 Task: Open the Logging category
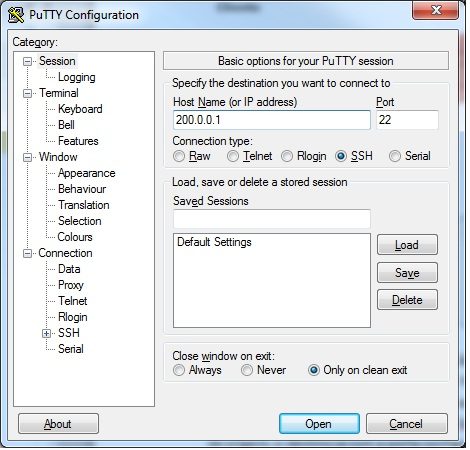click(x=77, y=77)
